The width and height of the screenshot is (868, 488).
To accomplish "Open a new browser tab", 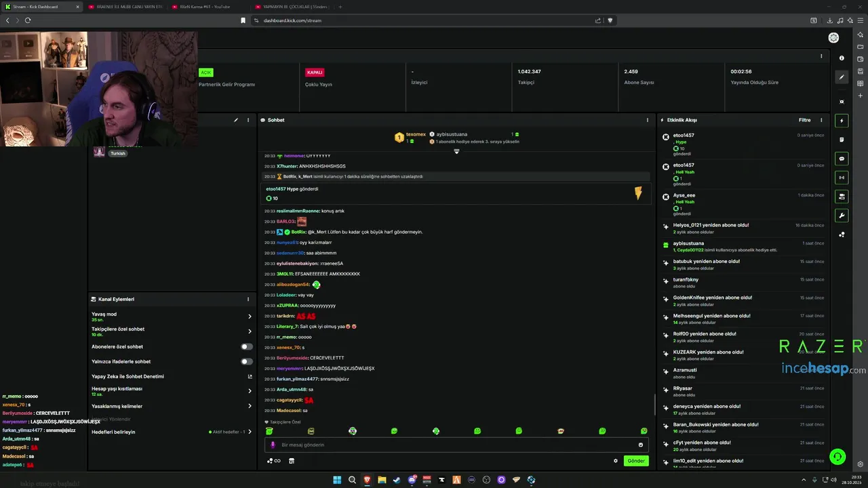I will pyautogui.click(x=340, y=7).
